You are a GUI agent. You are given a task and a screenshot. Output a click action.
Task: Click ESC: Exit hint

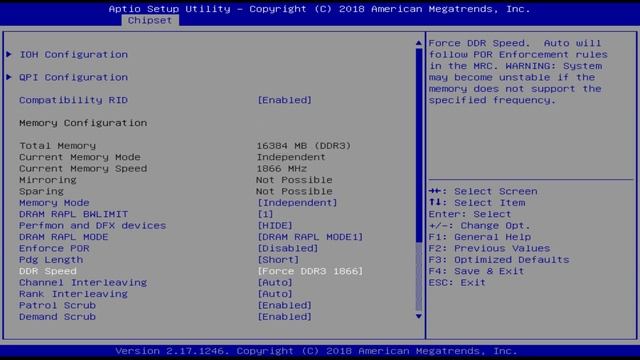pyautogui.click(x=457, y=283)
